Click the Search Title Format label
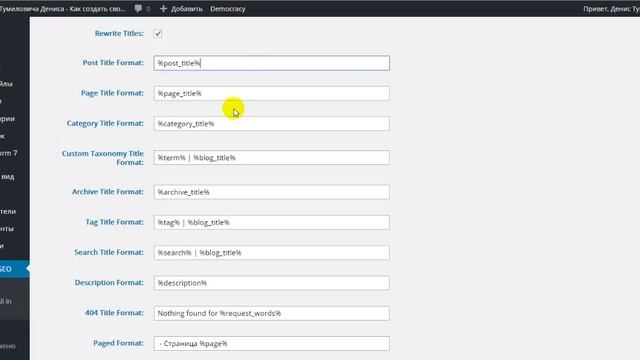The image size is (640, 360). point(109,252)
